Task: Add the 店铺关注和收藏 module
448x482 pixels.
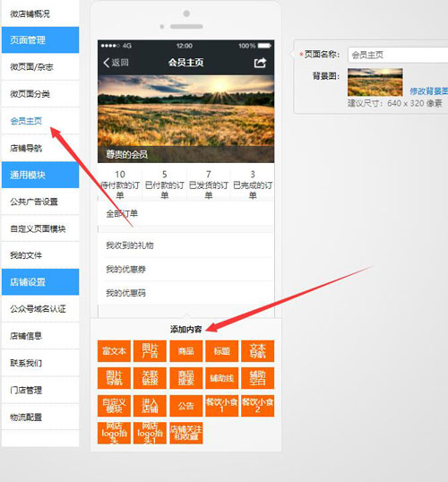Action: [x=186, y=433]
